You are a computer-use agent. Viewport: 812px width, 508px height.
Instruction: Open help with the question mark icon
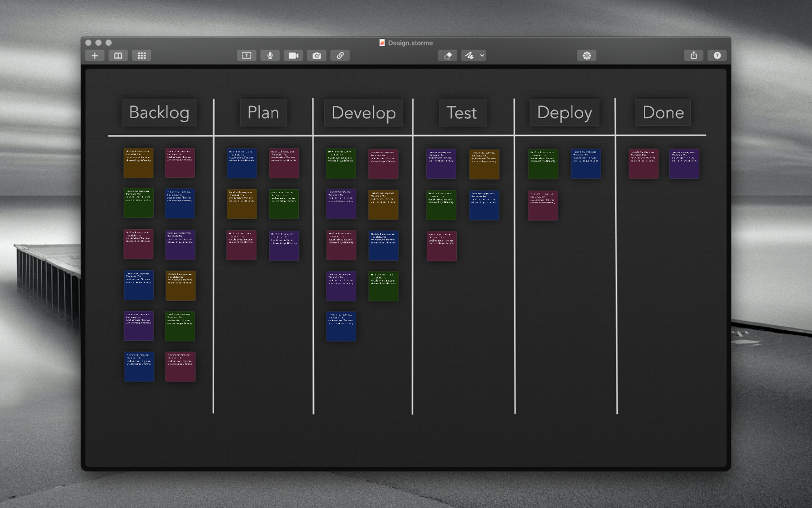click(x=717, y=55)
